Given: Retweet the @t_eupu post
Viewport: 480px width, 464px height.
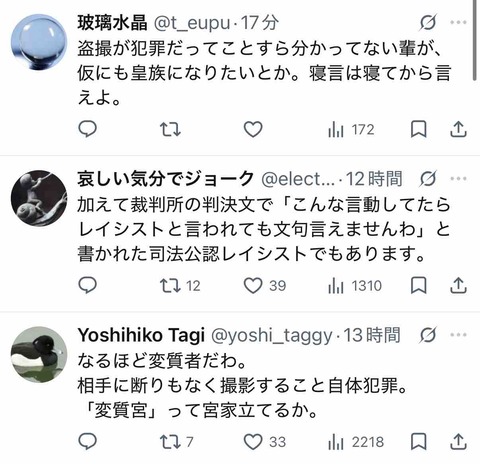Looking at the screenshot, I should pyautogui.click(x=170, y=129).
